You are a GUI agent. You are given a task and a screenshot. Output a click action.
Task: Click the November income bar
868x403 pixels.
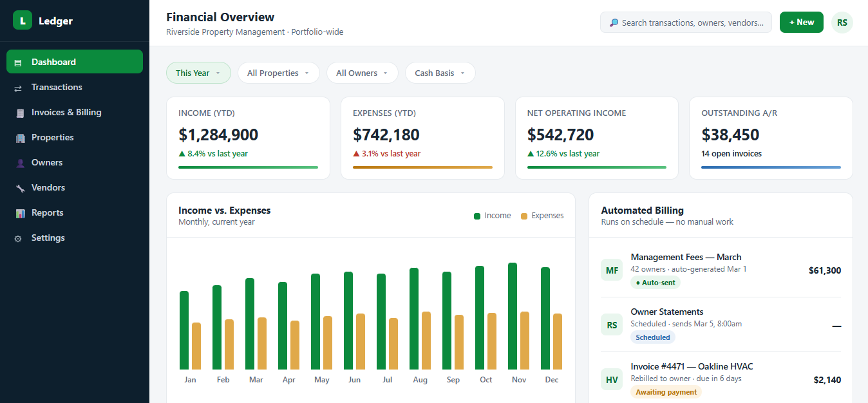[x=513, y=316]
